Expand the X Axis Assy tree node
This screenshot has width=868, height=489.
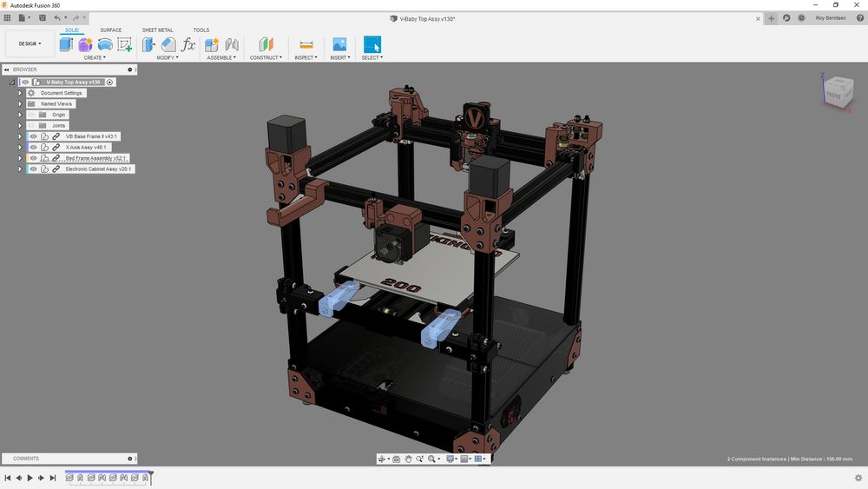(x=20, y=148)
